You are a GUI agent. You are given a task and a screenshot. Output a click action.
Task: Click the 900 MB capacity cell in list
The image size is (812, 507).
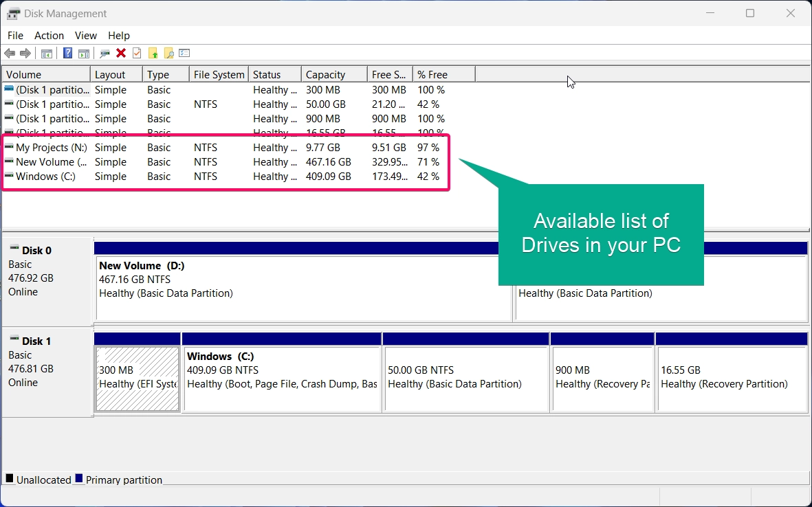click(322, 119)
